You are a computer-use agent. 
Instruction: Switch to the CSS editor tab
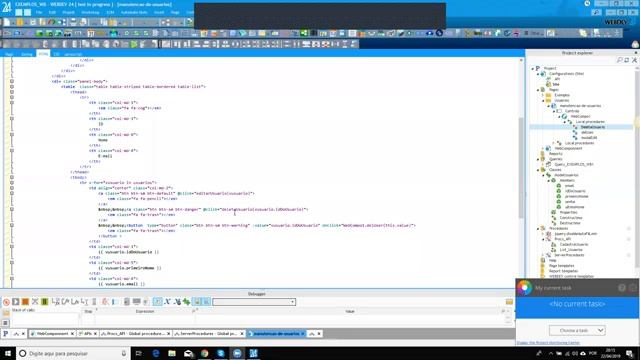point(56,54)
